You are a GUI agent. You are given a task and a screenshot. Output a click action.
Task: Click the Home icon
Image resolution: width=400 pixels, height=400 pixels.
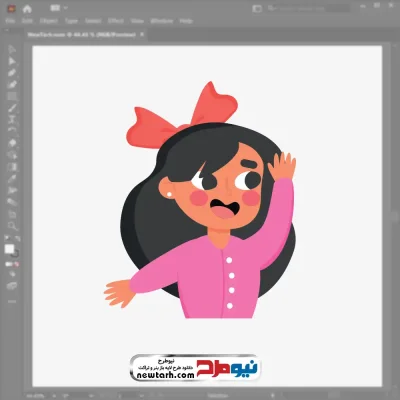(27, 9)
